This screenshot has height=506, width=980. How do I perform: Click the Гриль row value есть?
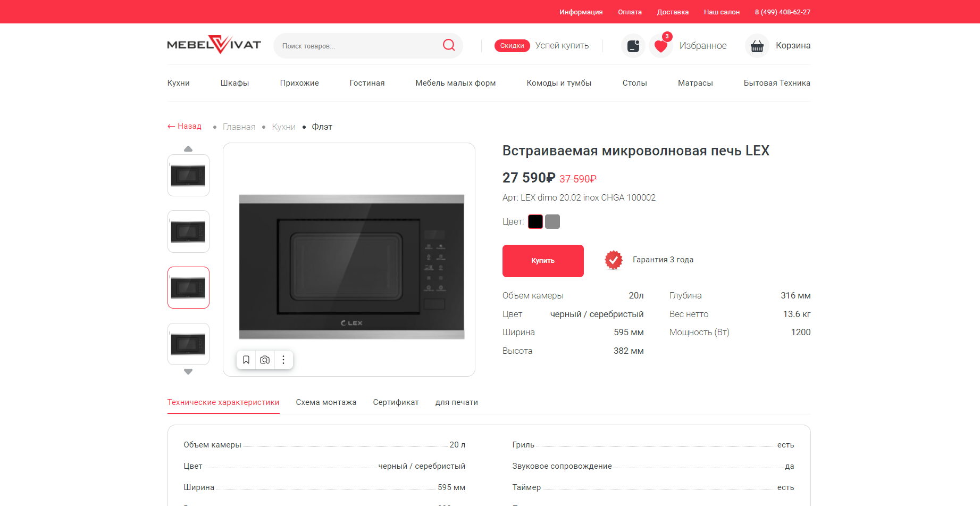[x=785, y=445]
